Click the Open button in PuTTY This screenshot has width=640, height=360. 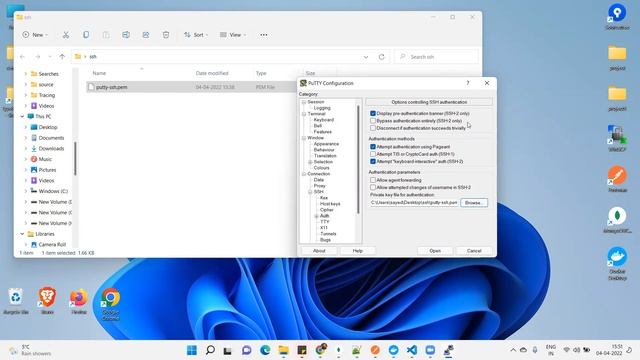(435, 251)
